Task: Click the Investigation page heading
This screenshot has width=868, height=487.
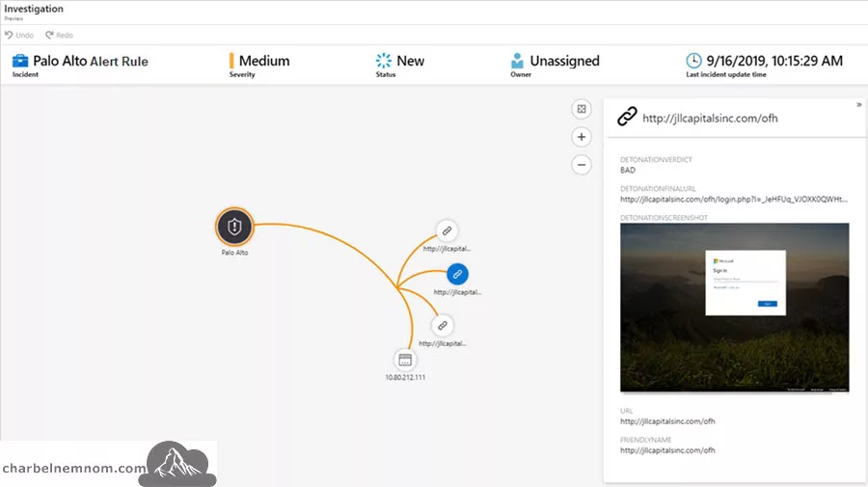Action: pyautogui.click(x=34, y=9)
